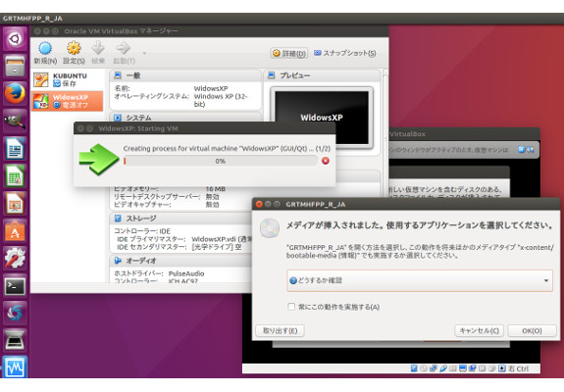Open LibreOffice Calc in the launcher
The width and height of the screenshot is (564, 392).
(x=15, y=175)
